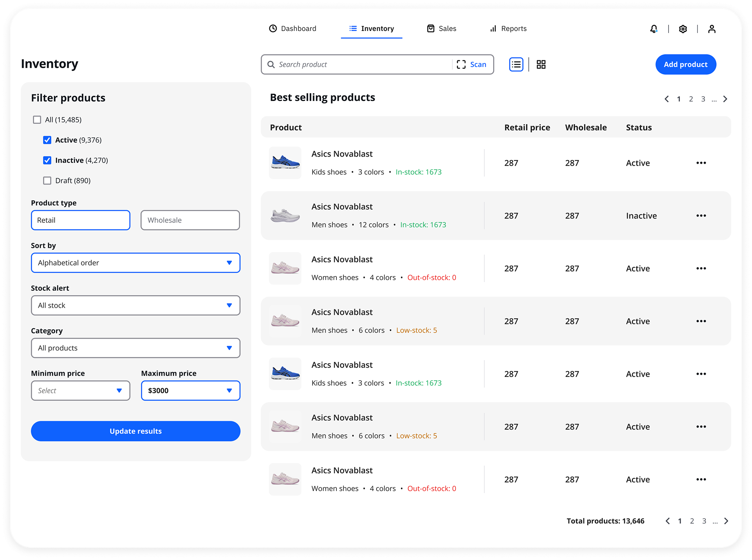Click the Update results button
The image size is (752, 560).
136,431
